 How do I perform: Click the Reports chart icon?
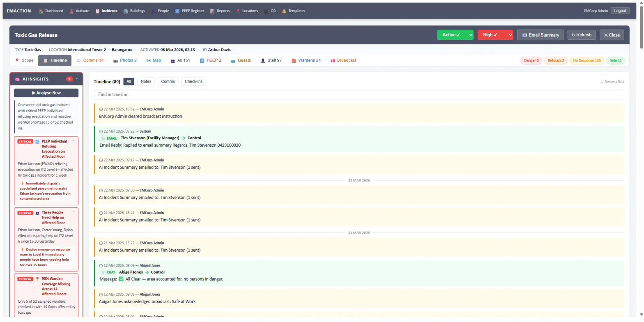(x=212, y=11)
